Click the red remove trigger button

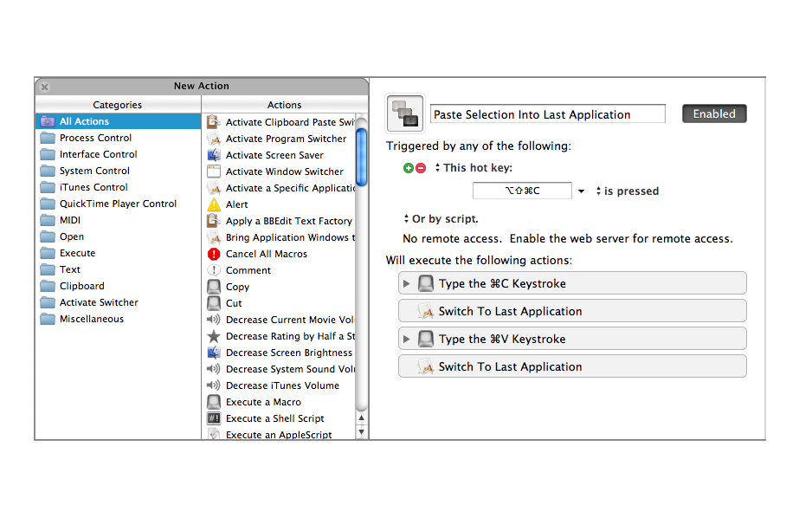(421, 168)
